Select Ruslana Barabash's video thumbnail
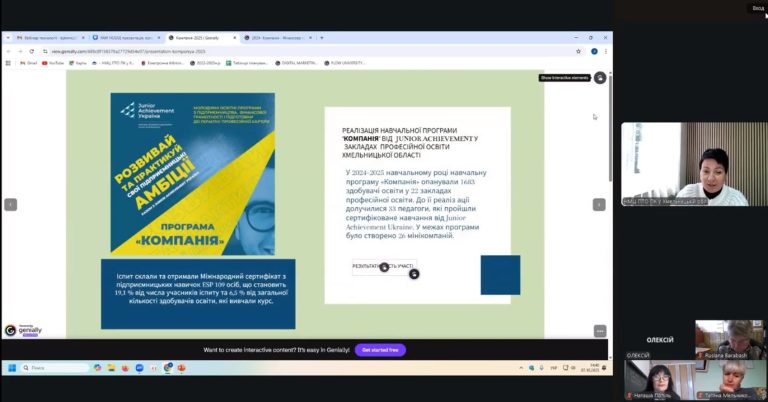Viewport: 768px width, 402px height. 730,340
